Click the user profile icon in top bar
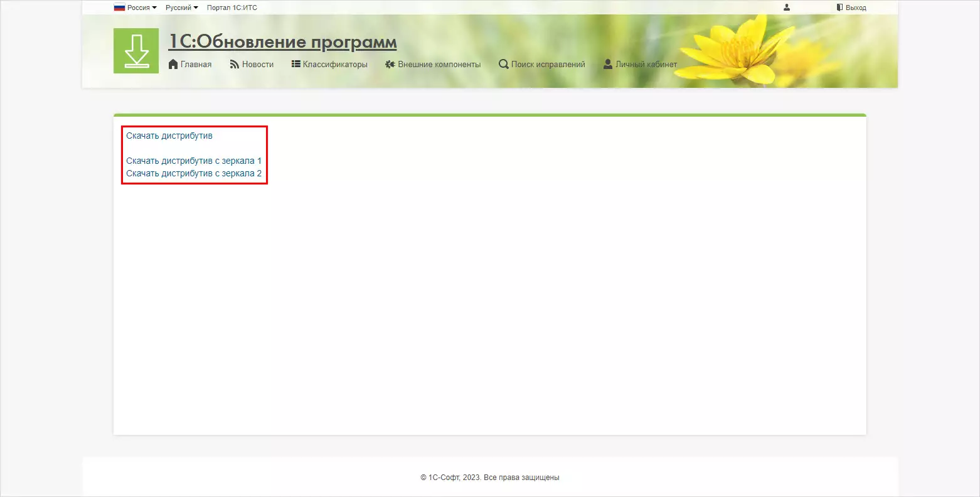This screenshot has width=980, height=497. coord(787,8)
